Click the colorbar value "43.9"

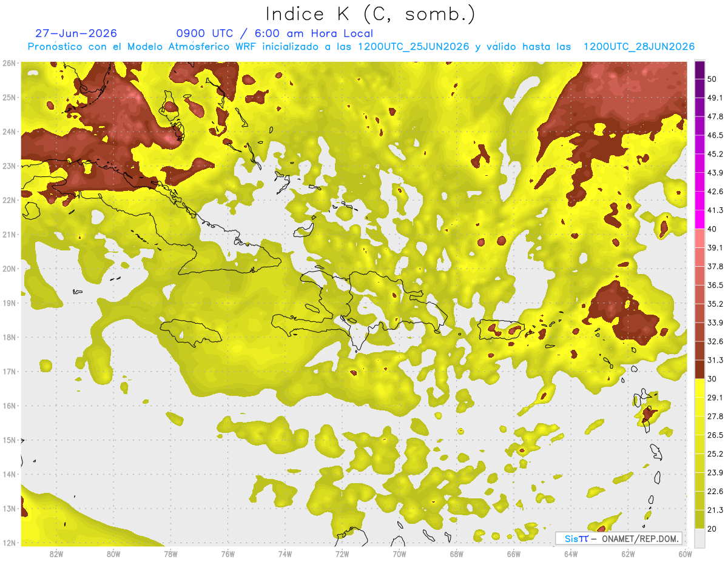pyautogui.click(x=715, y=173)
